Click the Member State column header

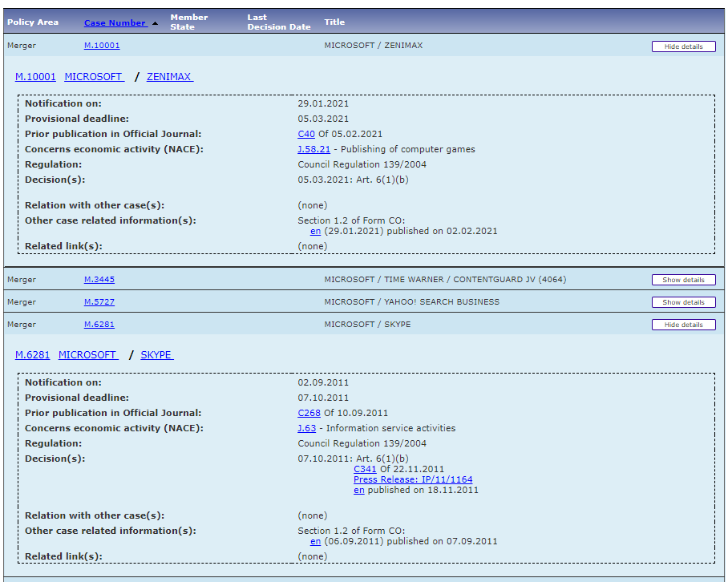coord(189,22)
